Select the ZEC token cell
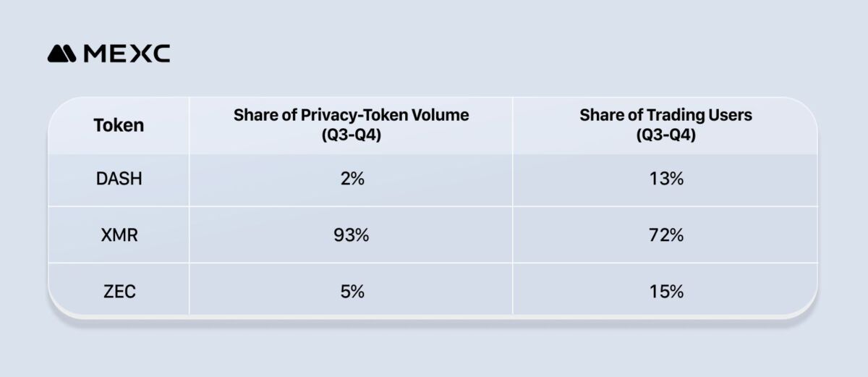868x377 pixels. (x=119, y=292)
